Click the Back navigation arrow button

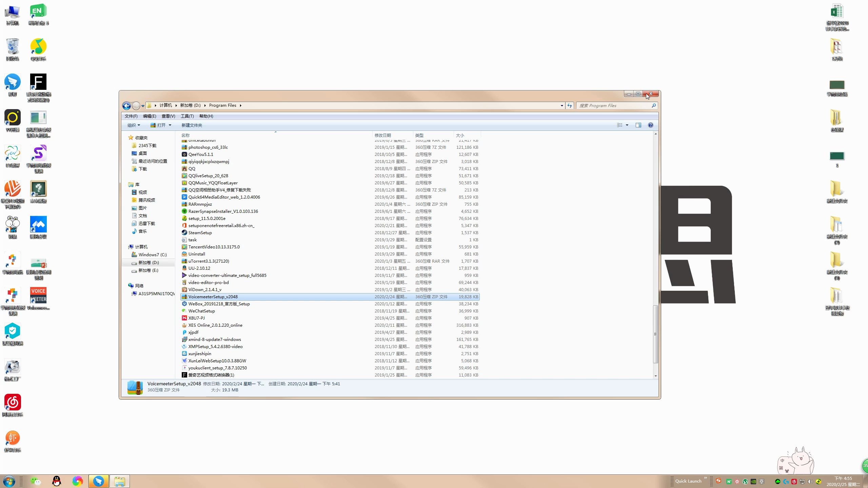(x=126, y=106)
